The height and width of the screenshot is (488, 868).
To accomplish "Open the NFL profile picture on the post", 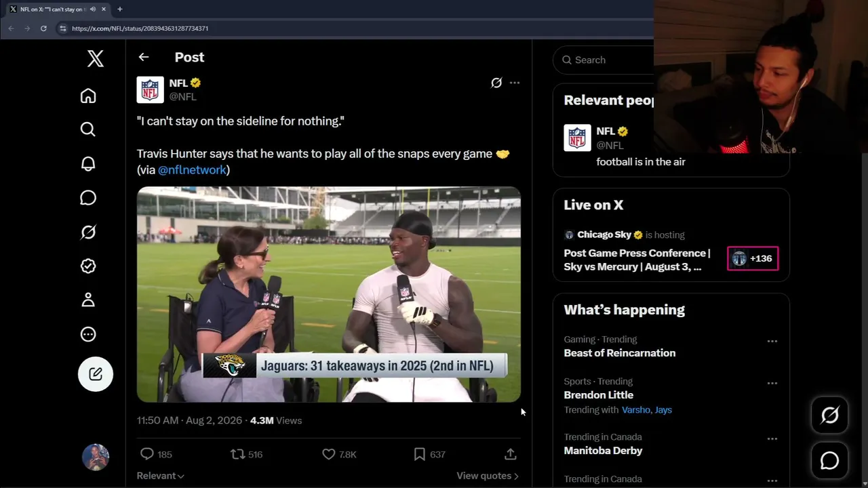I will (x=150, y=89).
